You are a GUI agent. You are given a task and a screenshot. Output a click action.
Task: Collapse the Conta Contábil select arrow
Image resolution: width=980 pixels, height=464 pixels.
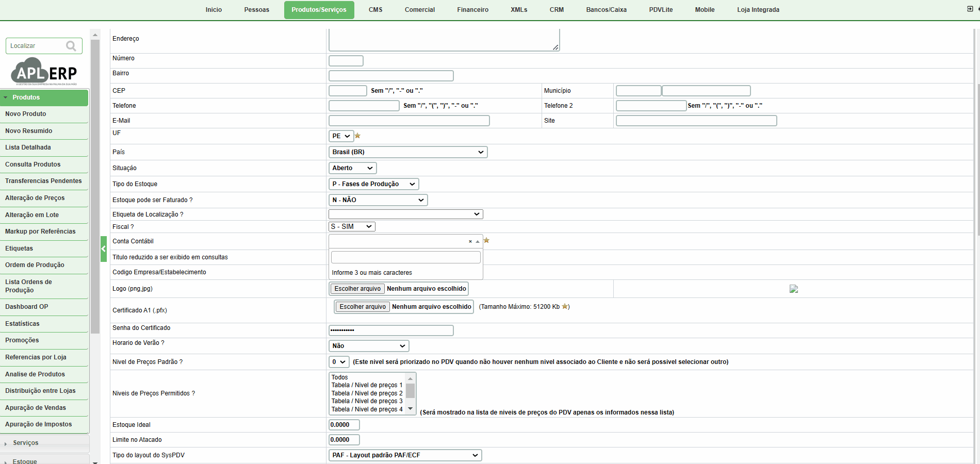click(478, 241)
